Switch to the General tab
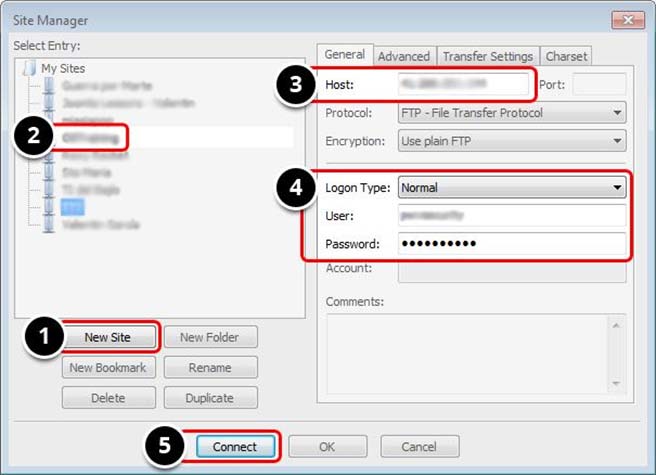 (x=345, y=54)
